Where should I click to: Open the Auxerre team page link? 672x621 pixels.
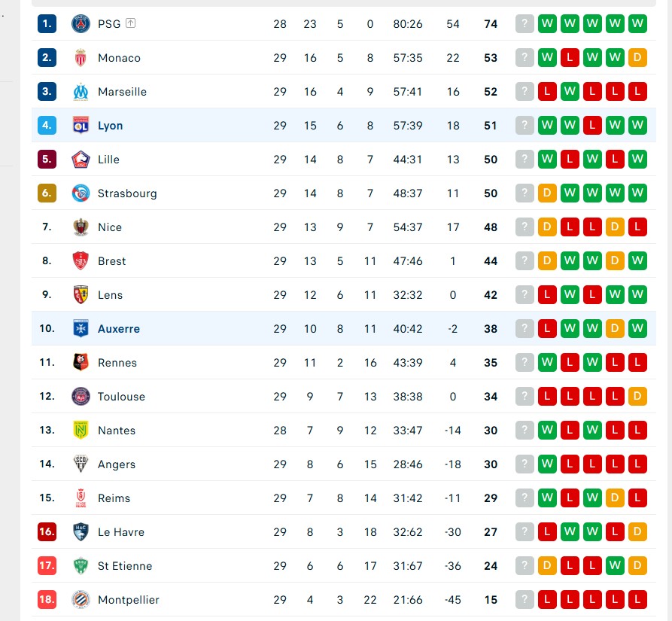pyautogui.click(x=118, y=329)
